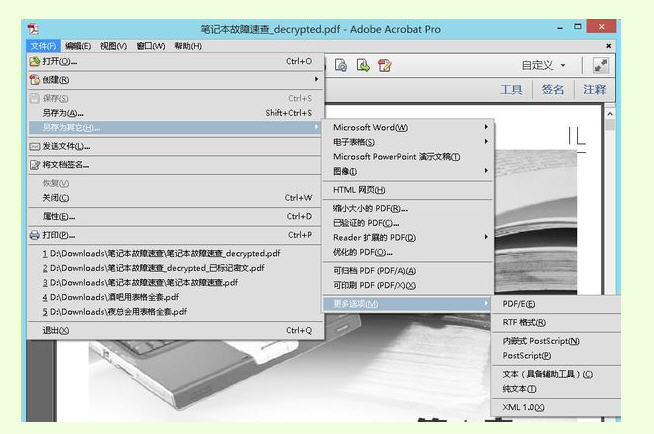Open the 签名 panel
654x434 pixels.
coord(553,89)
